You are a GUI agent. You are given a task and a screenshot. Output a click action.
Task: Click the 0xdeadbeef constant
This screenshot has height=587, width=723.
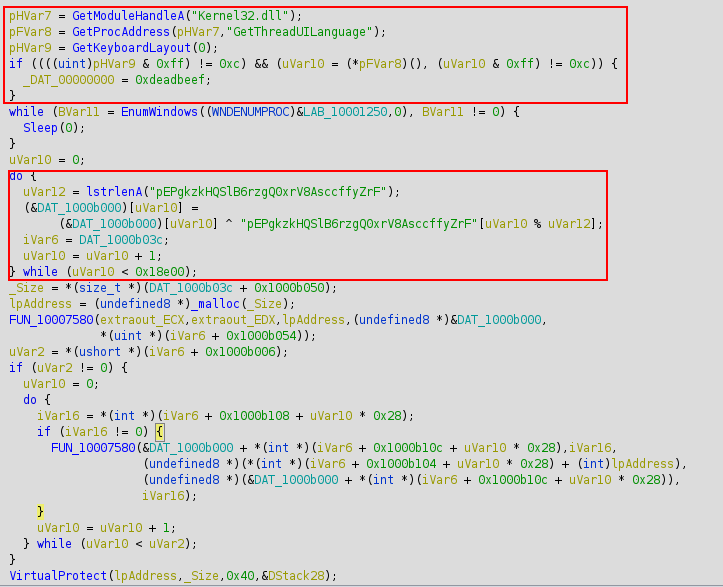170,80
